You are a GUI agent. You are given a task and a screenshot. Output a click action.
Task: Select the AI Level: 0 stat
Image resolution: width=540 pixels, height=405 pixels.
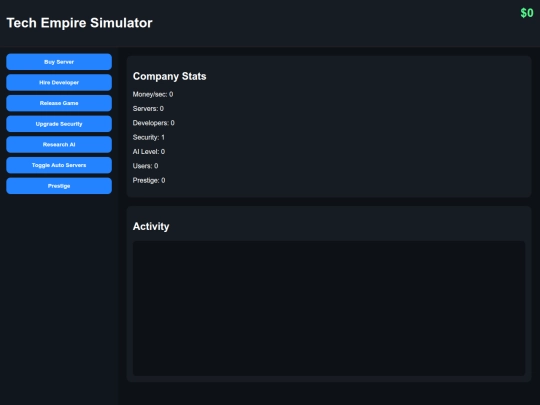[x=149, y=152]
